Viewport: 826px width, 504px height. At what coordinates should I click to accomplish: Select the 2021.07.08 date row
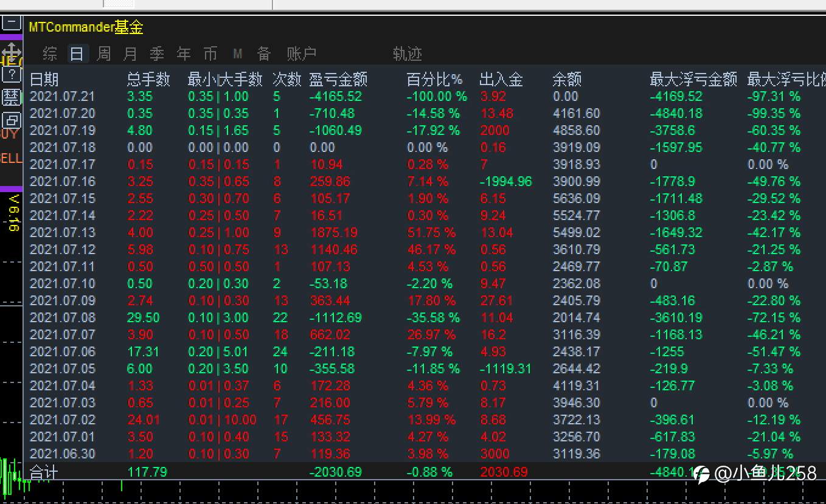click(x=63, y=318)
